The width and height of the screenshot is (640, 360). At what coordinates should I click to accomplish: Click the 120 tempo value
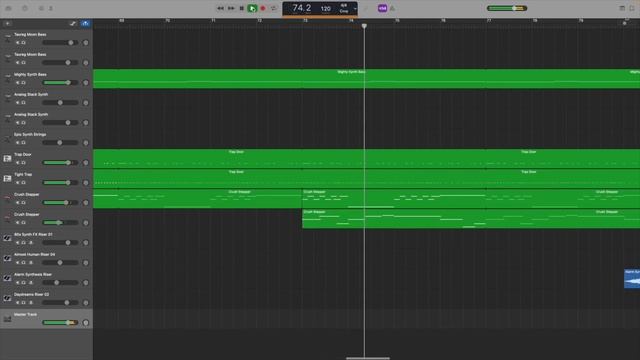tap(326, 9)
